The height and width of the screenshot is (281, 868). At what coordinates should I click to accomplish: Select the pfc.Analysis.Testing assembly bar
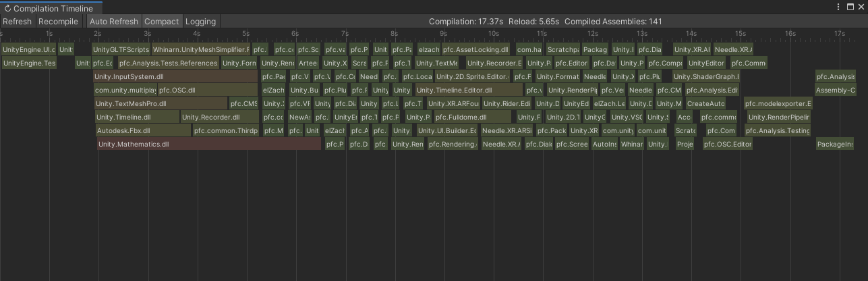778,130
